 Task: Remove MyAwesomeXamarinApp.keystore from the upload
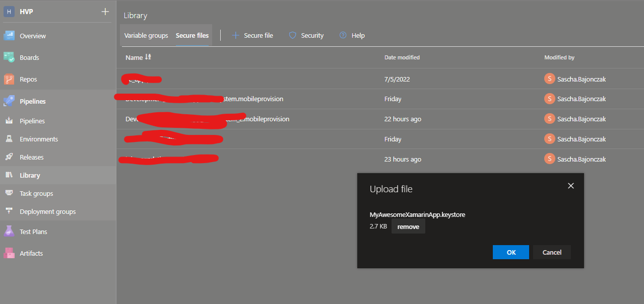(x=408, y=226)
